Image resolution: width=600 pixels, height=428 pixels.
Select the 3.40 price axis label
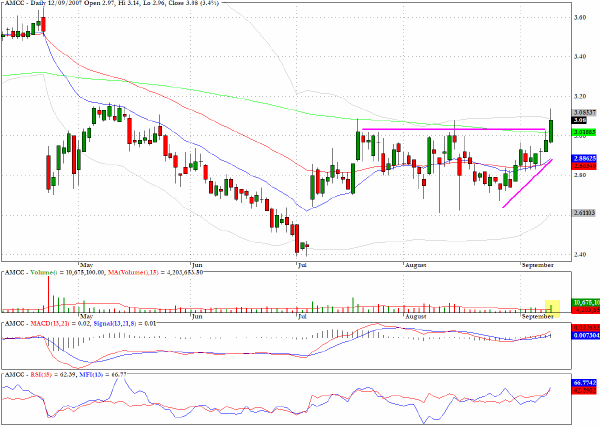[x=580, y=57]
